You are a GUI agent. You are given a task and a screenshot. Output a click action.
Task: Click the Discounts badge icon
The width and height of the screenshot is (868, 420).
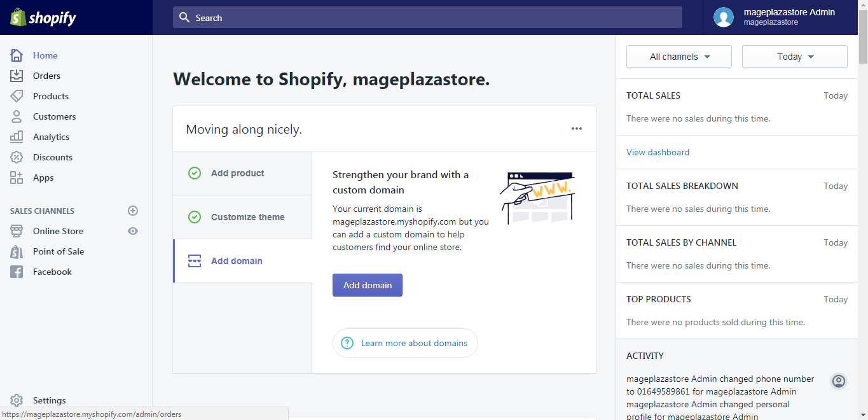(17, 157)
